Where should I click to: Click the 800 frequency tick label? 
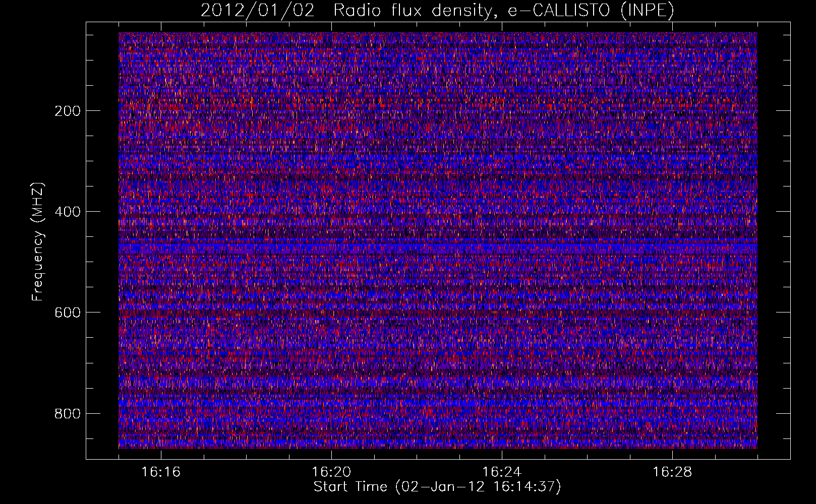tap(68, 413)
